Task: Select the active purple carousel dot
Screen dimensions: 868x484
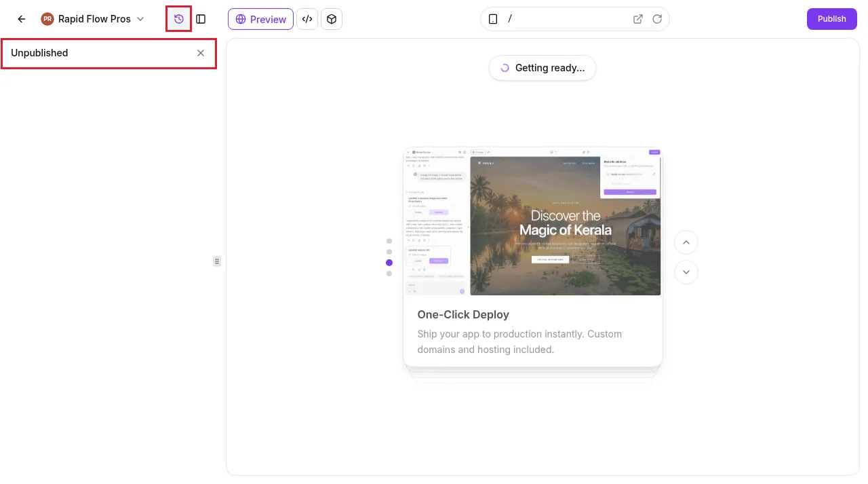Action: [x=389, y=263]
